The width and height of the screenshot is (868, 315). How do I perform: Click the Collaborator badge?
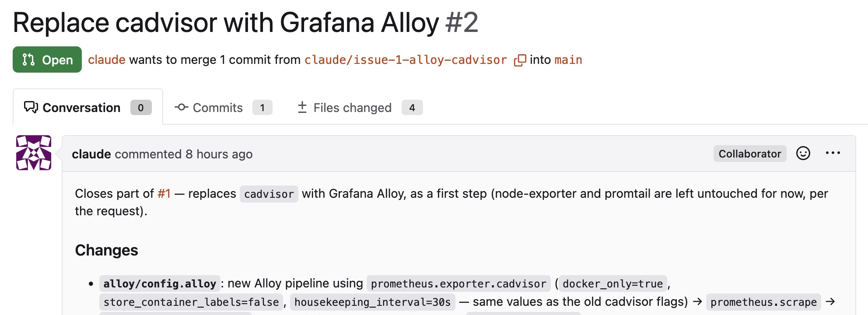tap(750, 154)
